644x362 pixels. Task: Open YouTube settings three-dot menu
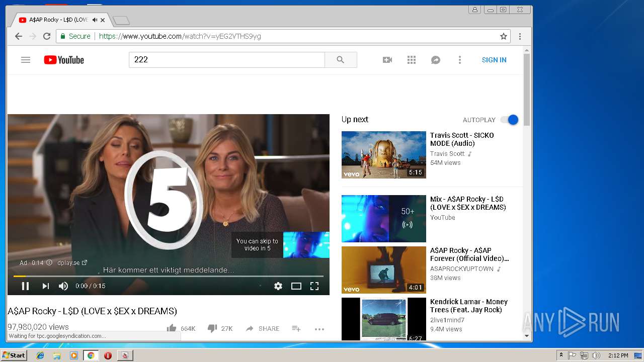[459, 60]
